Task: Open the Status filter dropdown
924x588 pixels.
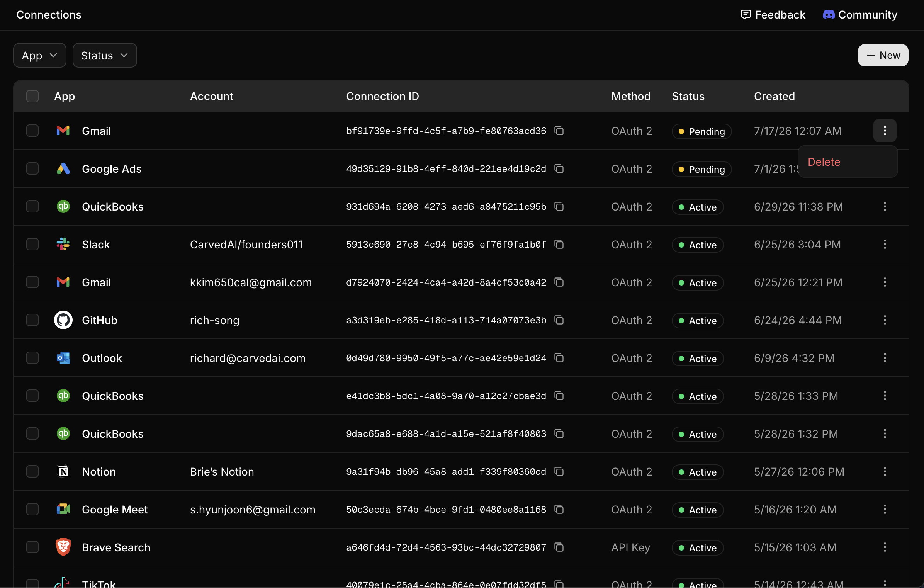Action: pos(105,56)
